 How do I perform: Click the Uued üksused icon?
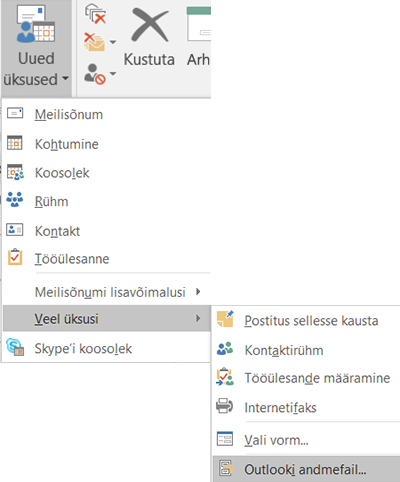point(36,24)
